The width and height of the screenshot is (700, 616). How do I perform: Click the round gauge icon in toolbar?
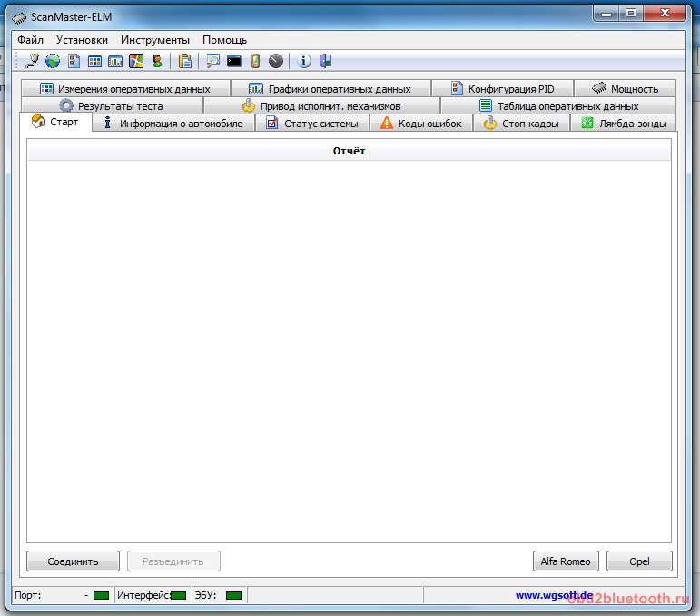(276, 62)
